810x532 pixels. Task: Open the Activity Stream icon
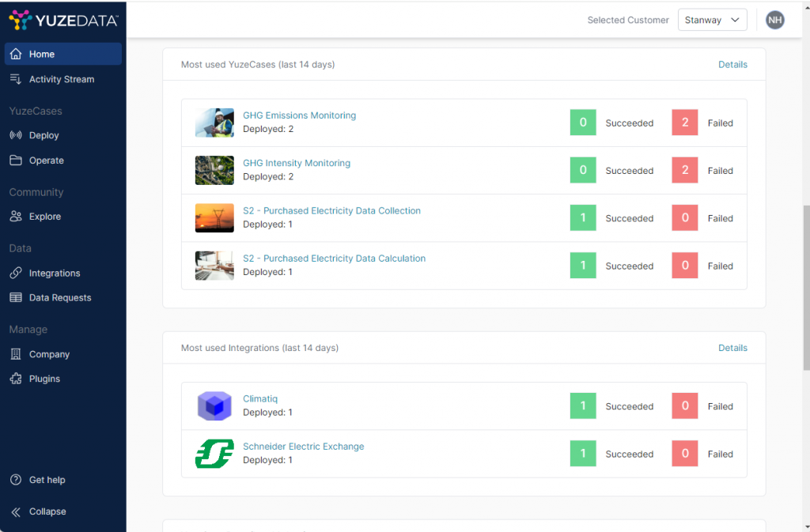(16, 79)
